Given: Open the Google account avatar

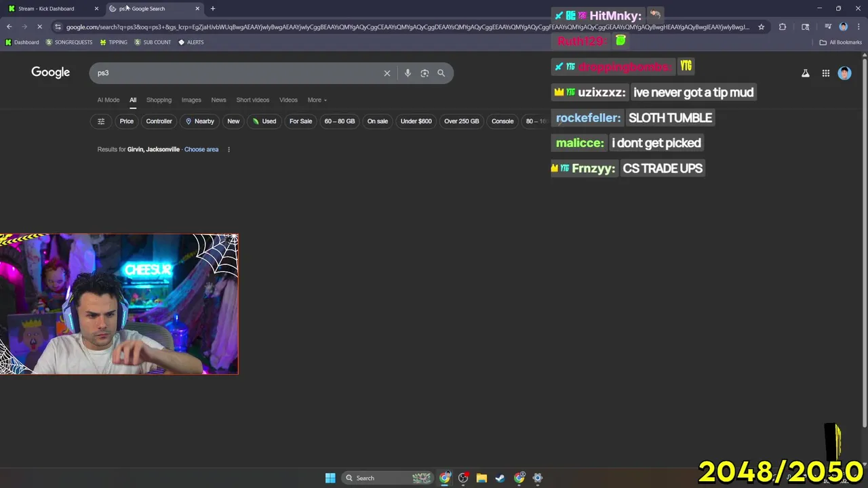Looking at the screenshot, I should [844, 73].
